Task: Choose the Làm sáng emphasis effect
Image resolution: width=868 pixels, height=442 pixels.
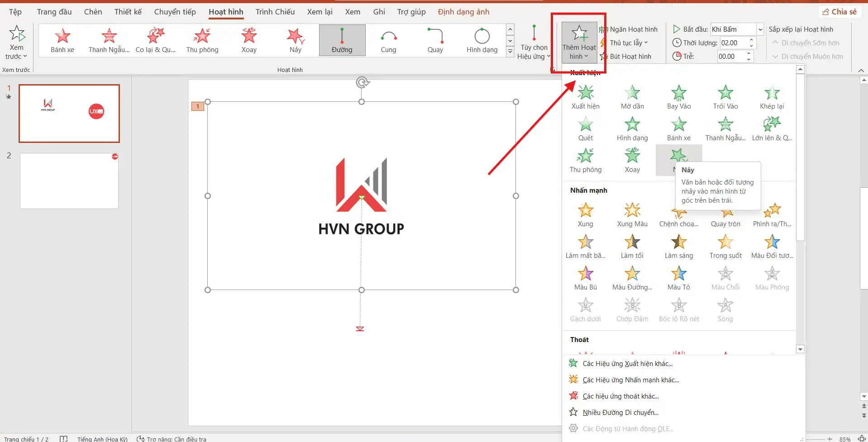Action: point(679,247)
